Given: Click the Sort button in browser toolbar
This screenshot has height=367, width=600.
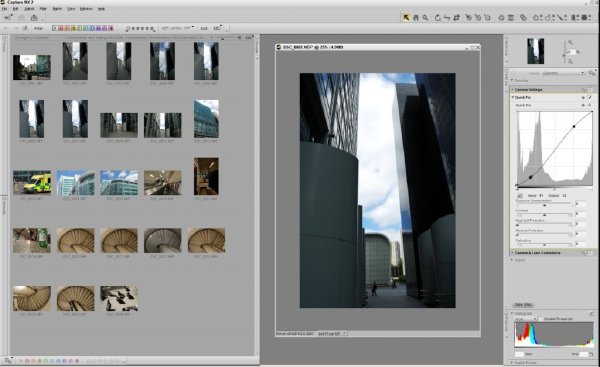Looking at the screenshot, I should (x=204, y=28).
